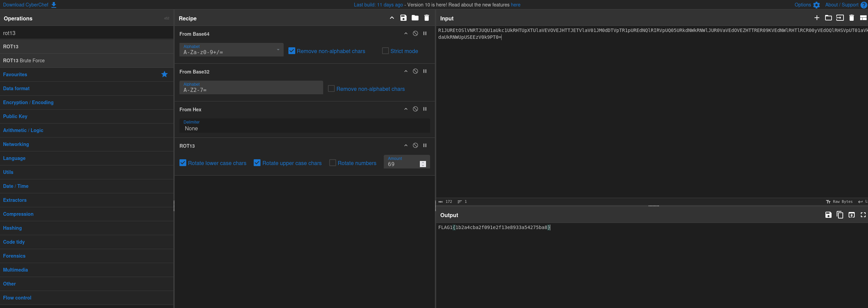The height and width of the screenshot is (308, 868).
Task: Expand the Compression category
Action: 86,214
